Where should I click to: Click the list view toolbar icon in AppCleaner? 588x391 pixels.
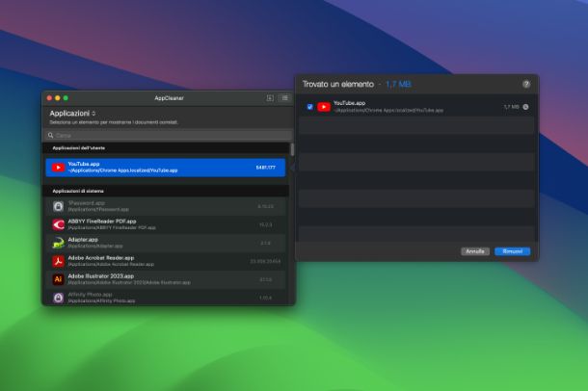pos(285,98)
